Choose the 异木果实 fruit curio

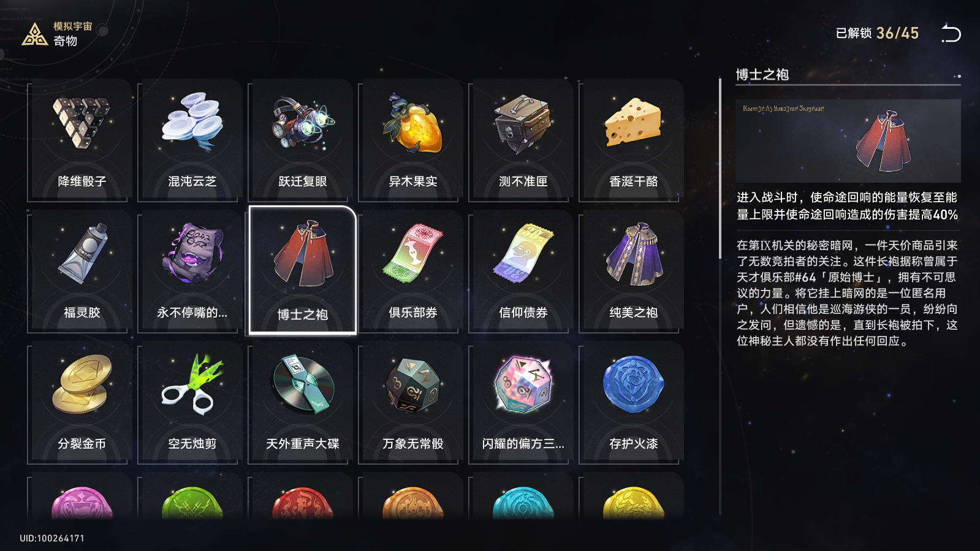[x=411, y=140]
